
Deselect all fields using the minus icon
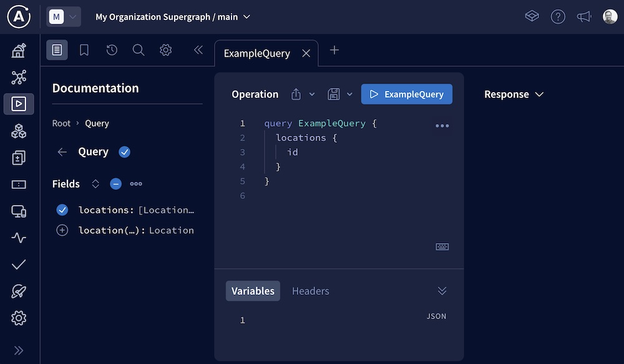coord(115,183)
